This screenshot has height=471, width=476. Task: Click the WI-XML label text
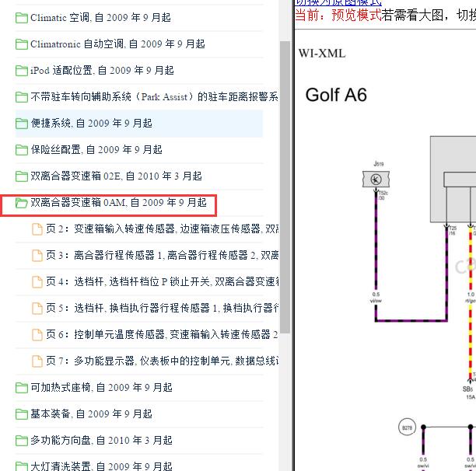click(322, 54)
